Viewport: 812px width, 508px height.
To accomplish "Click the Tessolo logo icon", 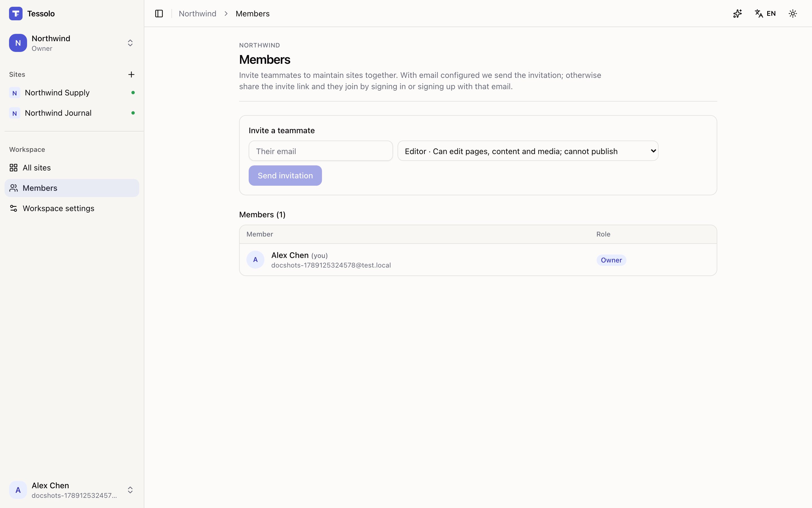I will click(x=16, y=14).
